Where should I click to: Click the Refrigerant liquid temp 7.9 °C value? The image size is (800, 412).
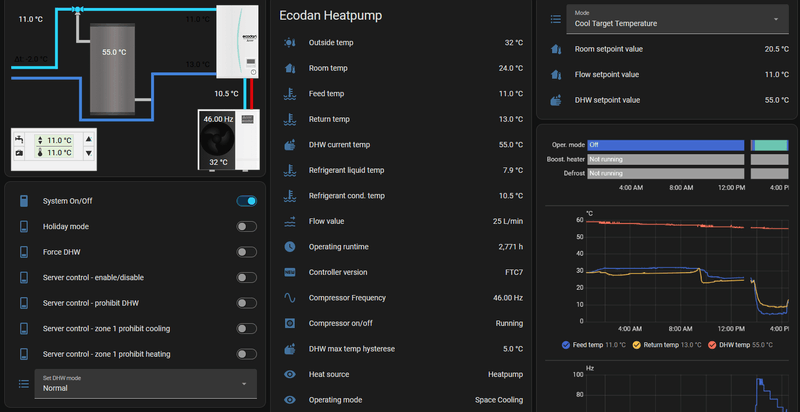coord(513,170)
